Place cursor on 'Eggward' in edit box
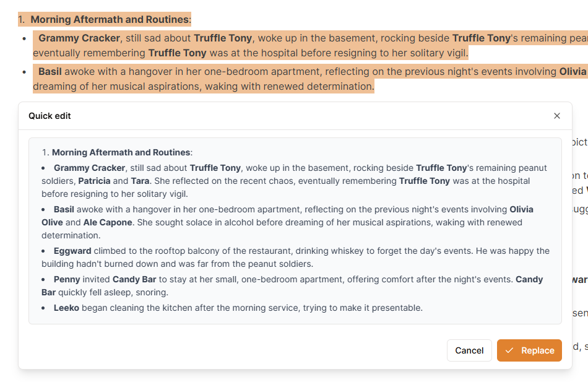The height and width of the screenshot is (382, 588). click(72, 251)
